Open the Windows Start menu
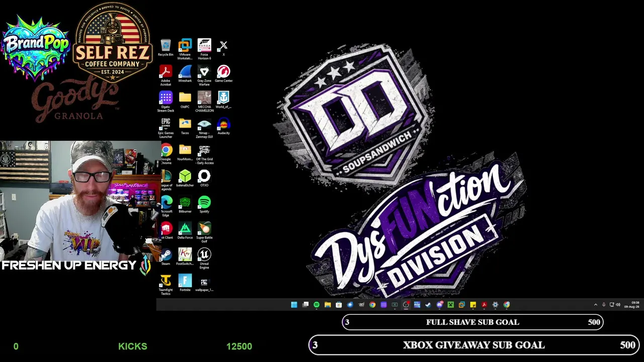 click(294, 305)
